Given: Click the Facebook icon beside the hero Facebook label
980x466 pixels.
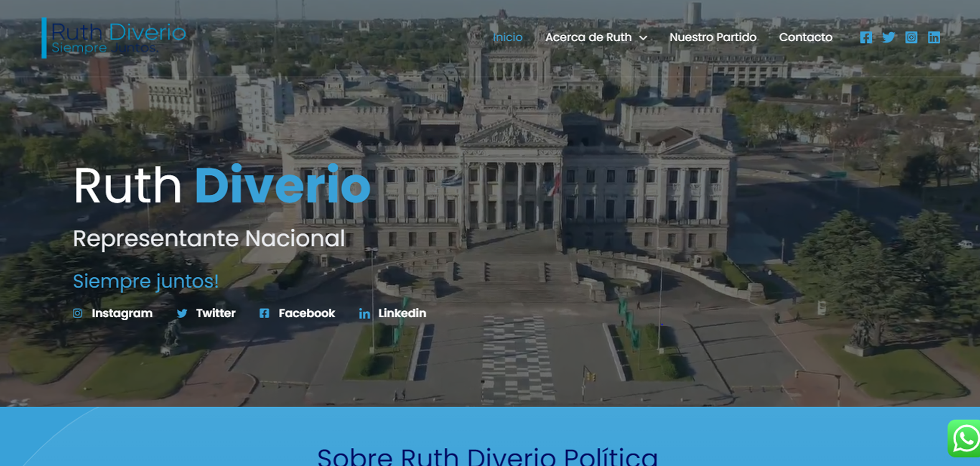Looking at the screenshot, I should click(264, 313).
